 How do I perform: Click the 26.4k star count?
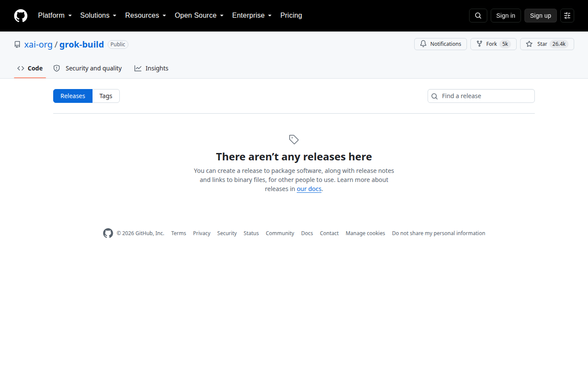point(559,44)
